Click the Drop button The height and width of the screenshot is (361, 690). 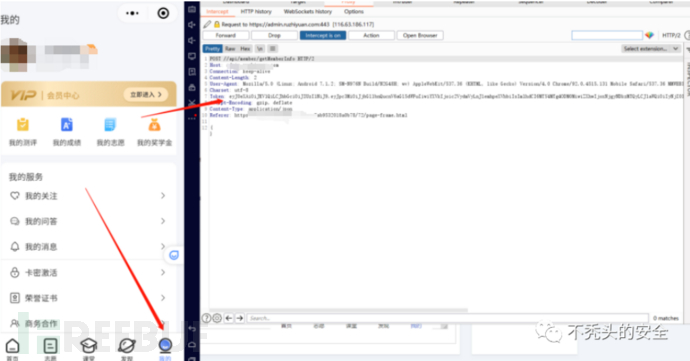point(274,35)
